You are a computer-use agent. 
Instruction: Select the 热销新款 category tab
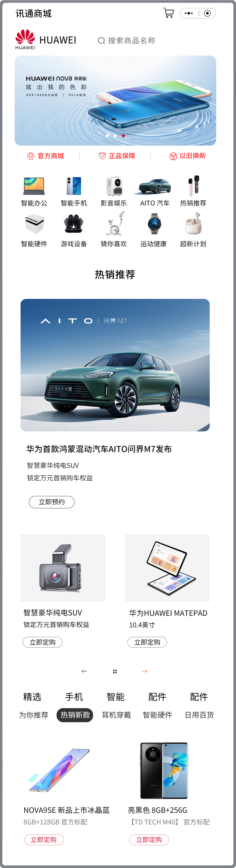75,715
